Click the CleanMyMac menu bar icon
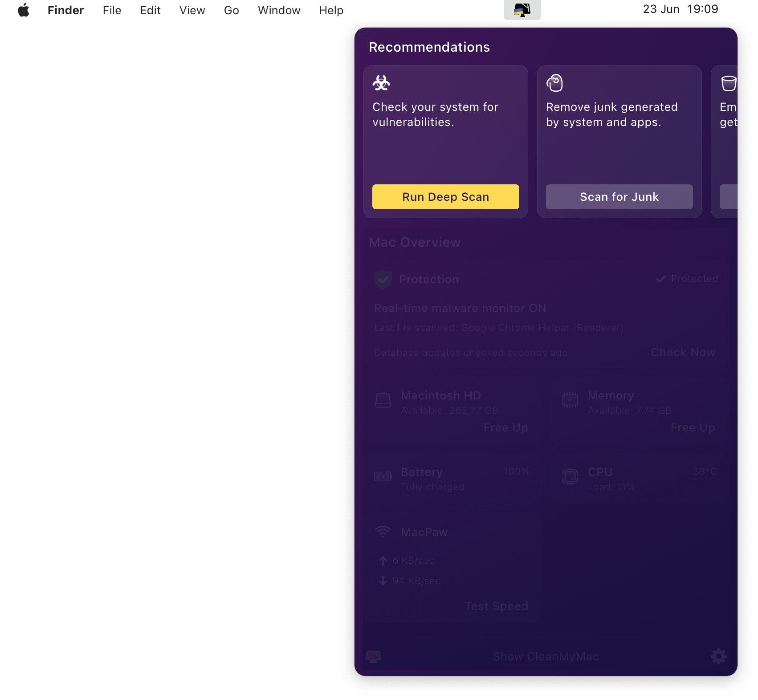Screen dimensions: 758x700 point(522,10)
